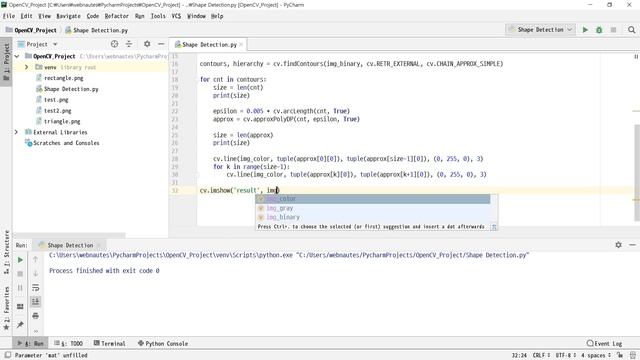640x360 pixels.
Task: Open the Navigate menu
Action: [x=68, y=16]
